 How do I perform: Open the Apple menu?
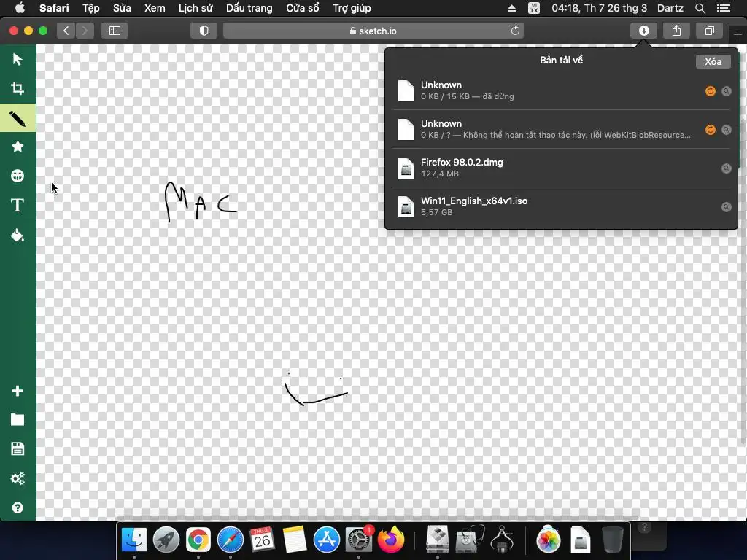pos(20,7)
